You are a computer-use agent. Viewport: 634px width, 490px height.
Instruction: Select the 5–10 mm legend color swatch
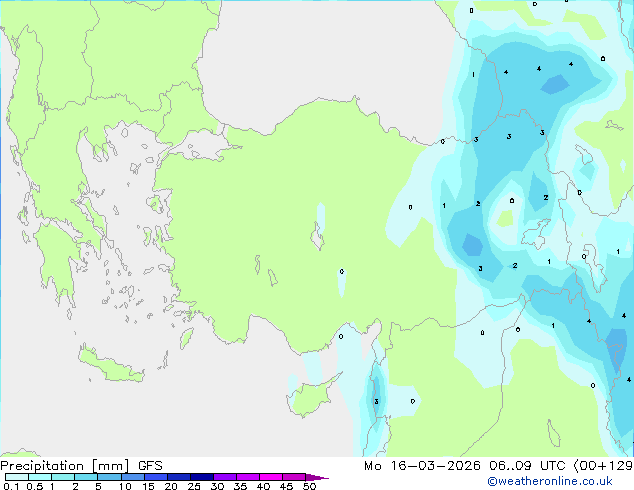click(x=109, y=477)
